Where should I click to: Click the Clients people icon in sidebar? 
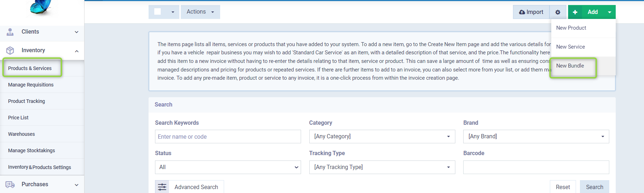10,32
